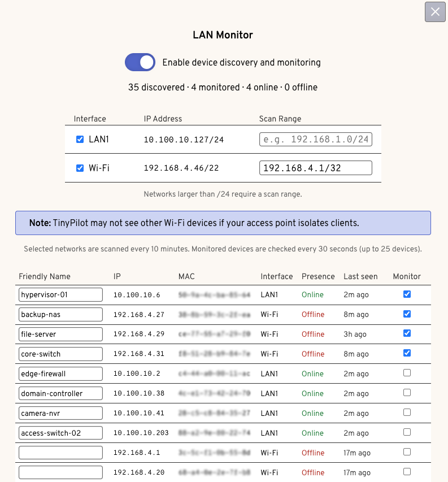Click the Last seen column header

click(x=360, y=276)
